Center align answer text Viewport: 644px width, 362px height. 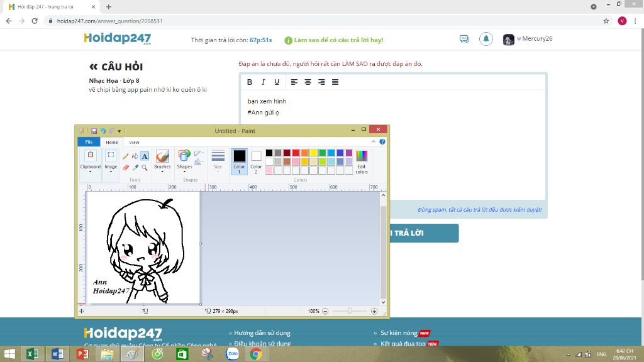click(308, 82)
